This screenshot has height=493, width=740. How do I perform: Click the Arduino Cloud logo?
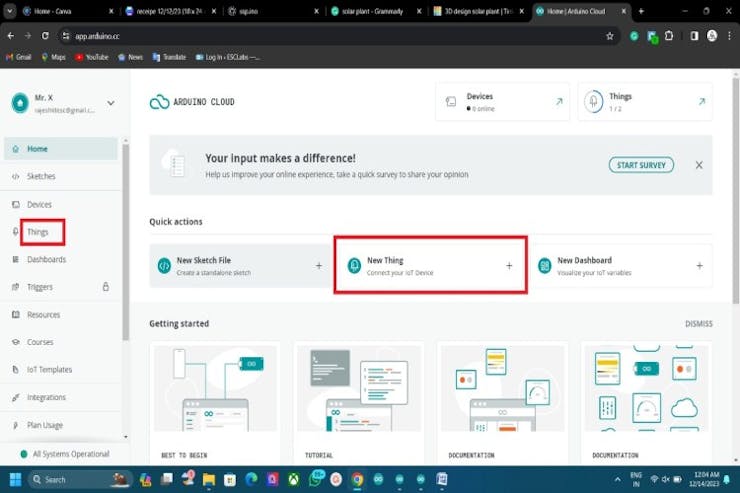(x=192, y=102)
